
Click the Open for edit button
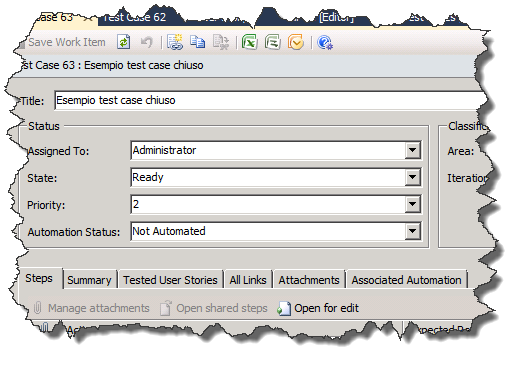click(318, 308)
